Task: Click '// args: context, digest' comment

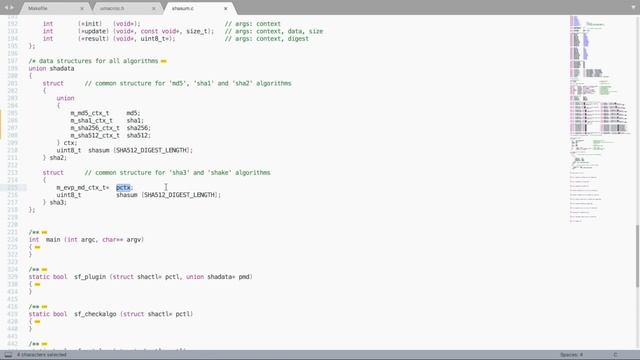Action: tap(267, 39)
